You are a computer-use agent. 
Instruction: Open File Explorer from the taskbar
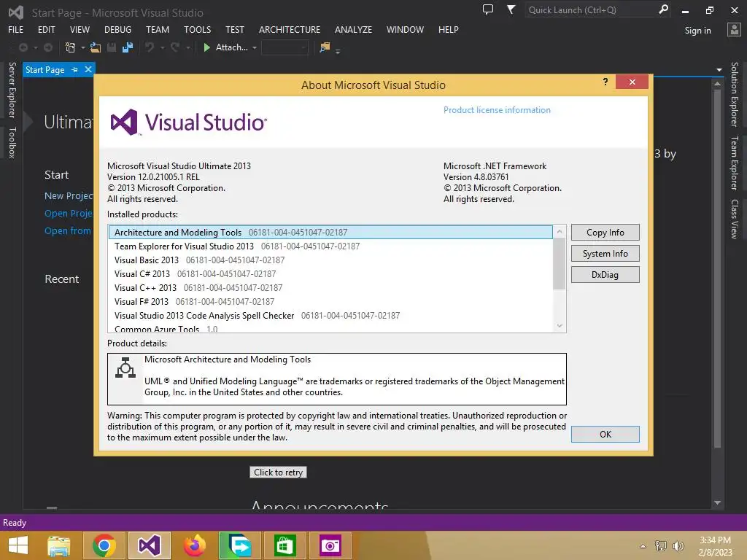59,545
